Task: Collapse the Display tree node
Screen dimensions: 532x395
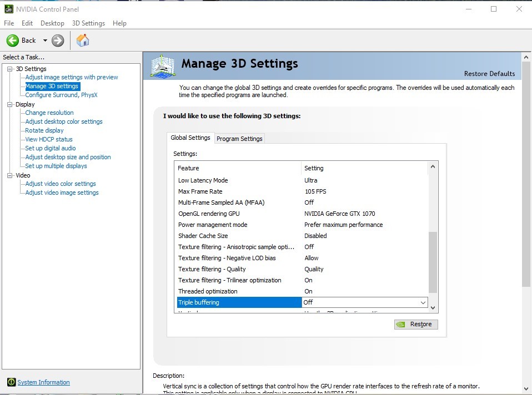Action: pos(10,104)
